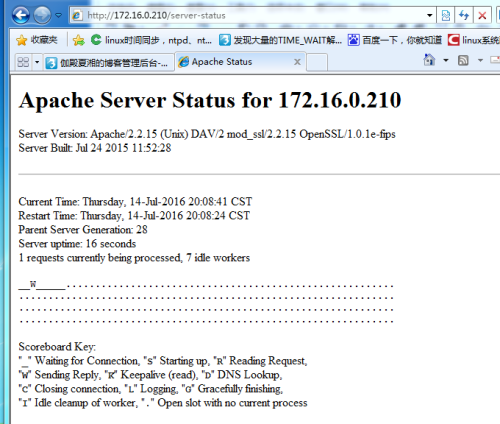Click the Quick Tabs grid icon

[23, 62]
